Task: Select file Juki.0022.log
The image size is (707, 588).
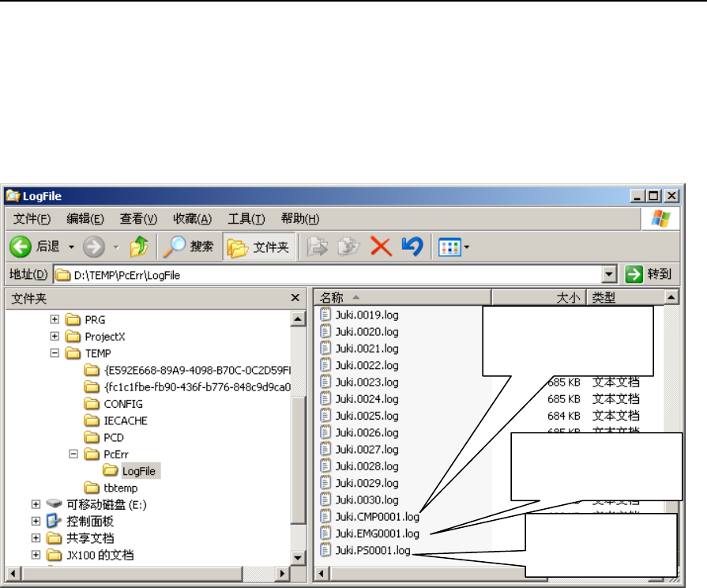Action: click(x=359, y=365)
